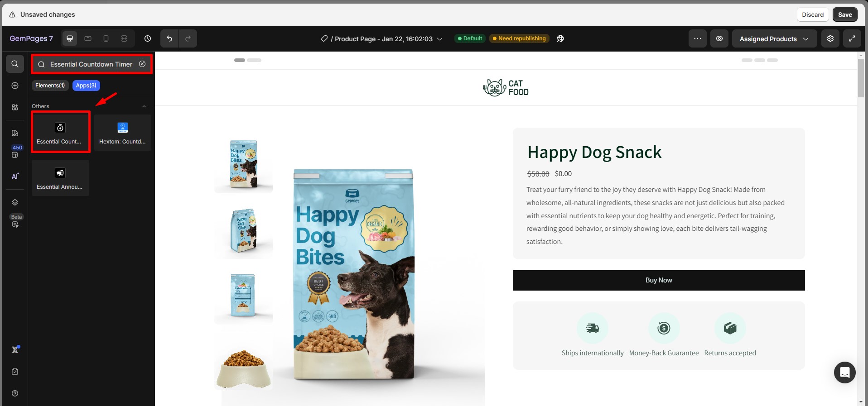Save the unsaved changes
Image resolution: width=868 pixels, height=406 pixels.
[x=845, y=14]
